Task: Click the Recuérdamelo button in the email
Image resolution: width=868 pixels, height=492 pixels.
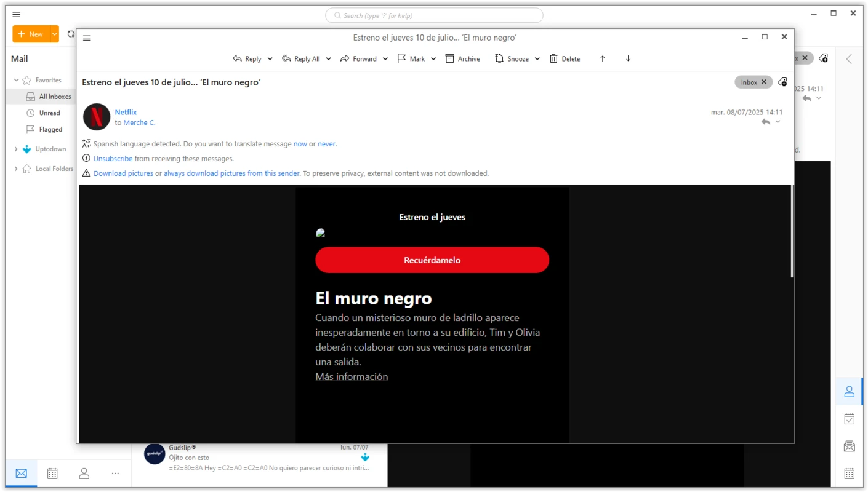Action: [x=432, y=260]
